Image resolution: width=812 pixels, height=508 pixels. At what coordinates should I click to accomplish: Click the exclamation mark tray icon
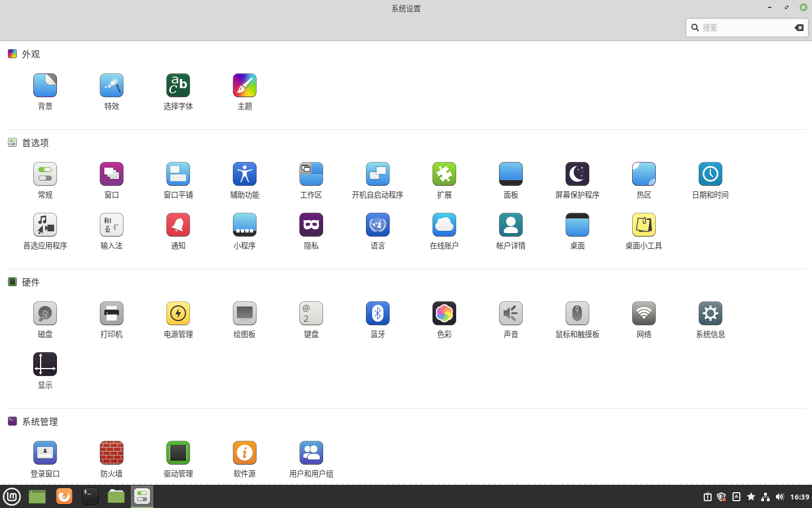click(707, 497)
